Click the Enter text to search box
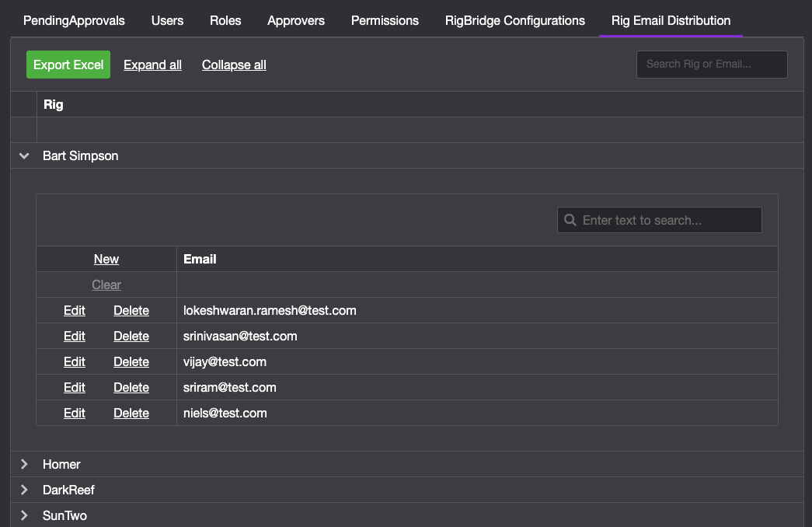Image resolution: width=812 pixels, height=527 pixels. coord(668,220)
